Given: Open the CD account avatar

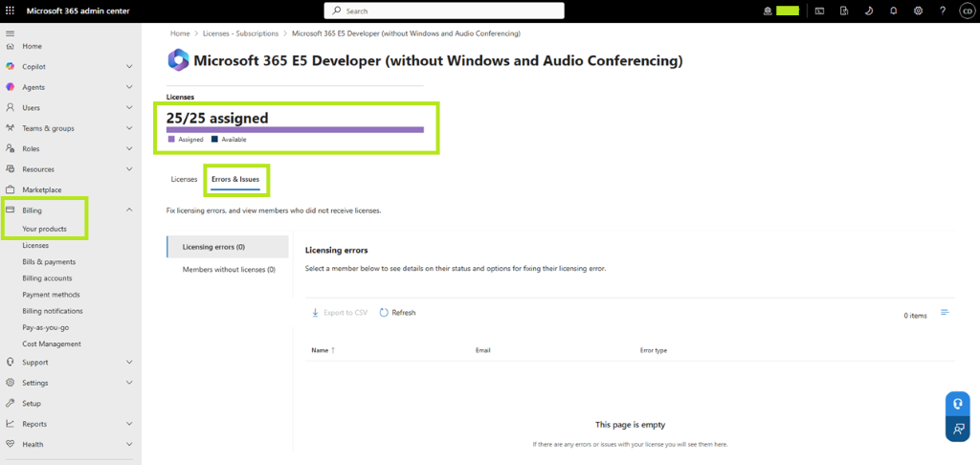Looking at the screenshot, I should coord(967,11).
